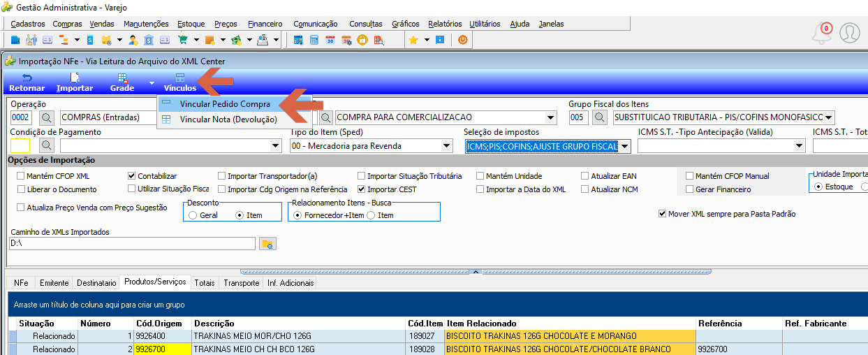Click the cash register toolbar icon
This screenshot has height=355, width=868.
(263, 40)
